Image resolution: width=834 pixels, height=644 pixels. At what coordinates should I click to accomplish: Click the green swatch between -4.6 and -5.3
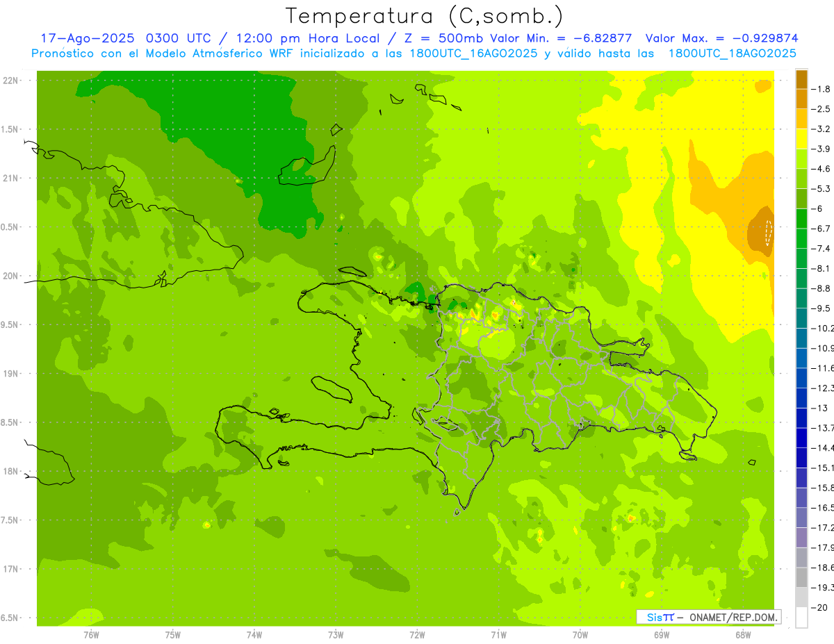(801, 179)
